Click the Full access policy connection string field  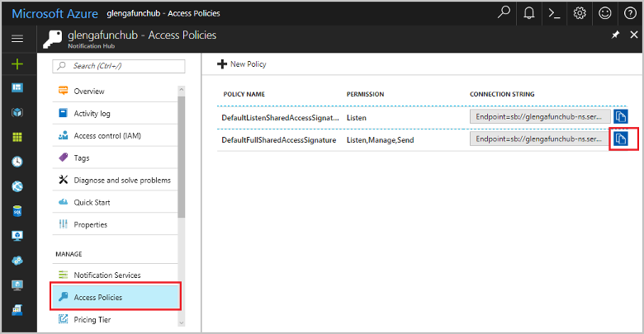coord(540,139)
